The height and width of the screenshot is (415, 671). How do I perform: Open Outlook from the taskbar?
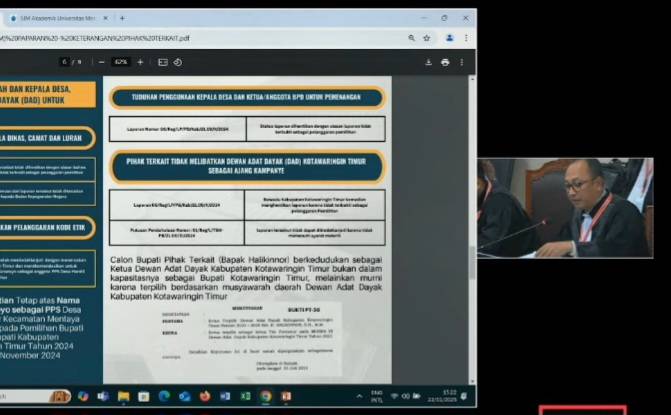(184, 397)
